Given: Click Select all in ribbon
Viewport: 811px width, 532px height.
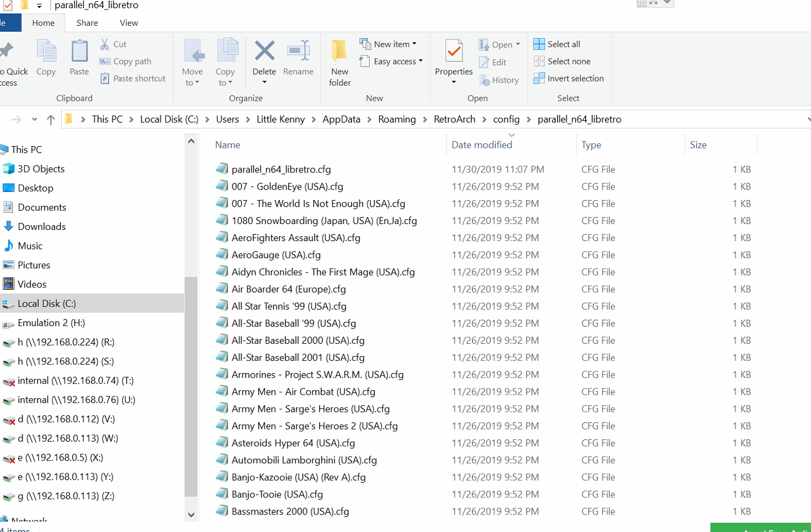Looking at the screenshot, I should point(557,44).
